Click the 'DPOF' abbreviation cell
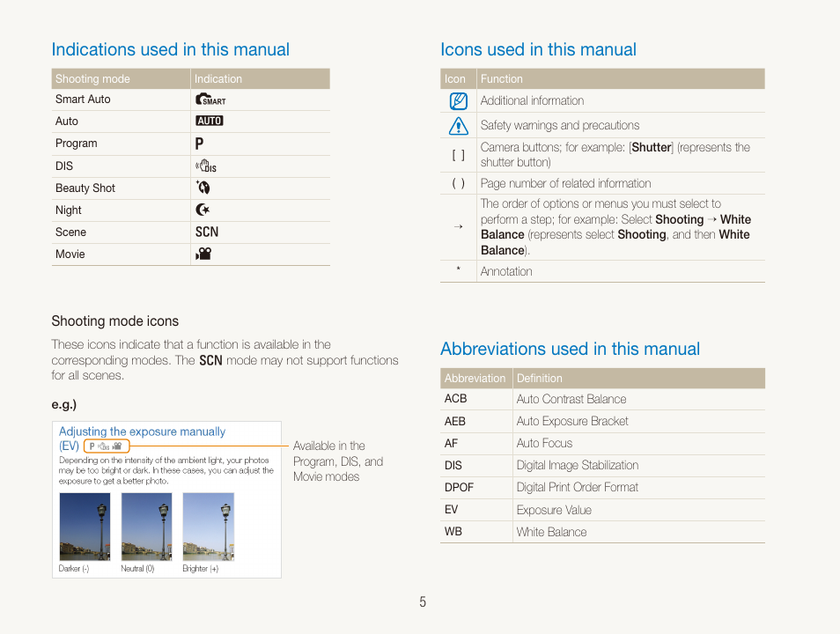 click(459, 487)
